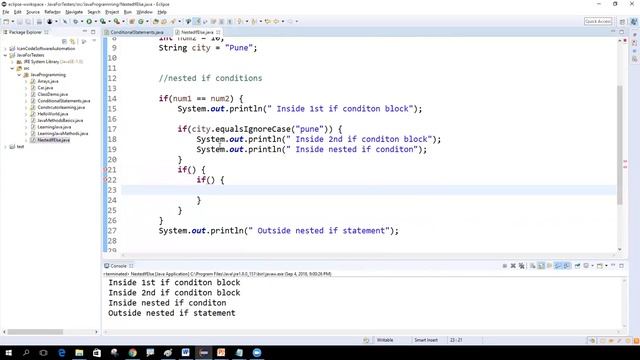
Task: Click the New file toolbar icon
Action: click(x=6, y=21)
